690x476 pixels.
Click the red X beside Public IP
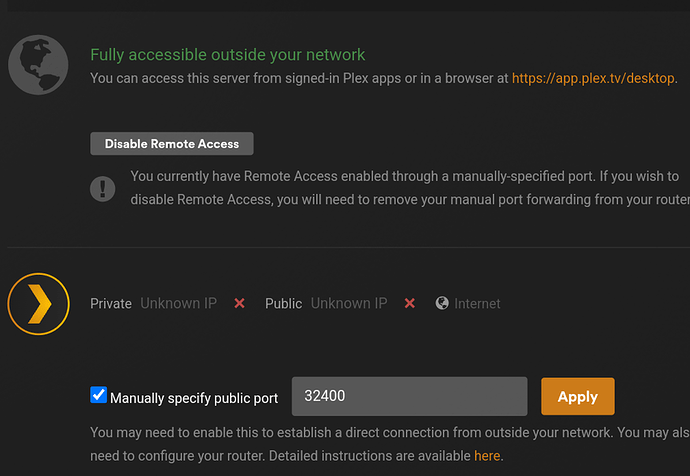[x=409, y=303]
